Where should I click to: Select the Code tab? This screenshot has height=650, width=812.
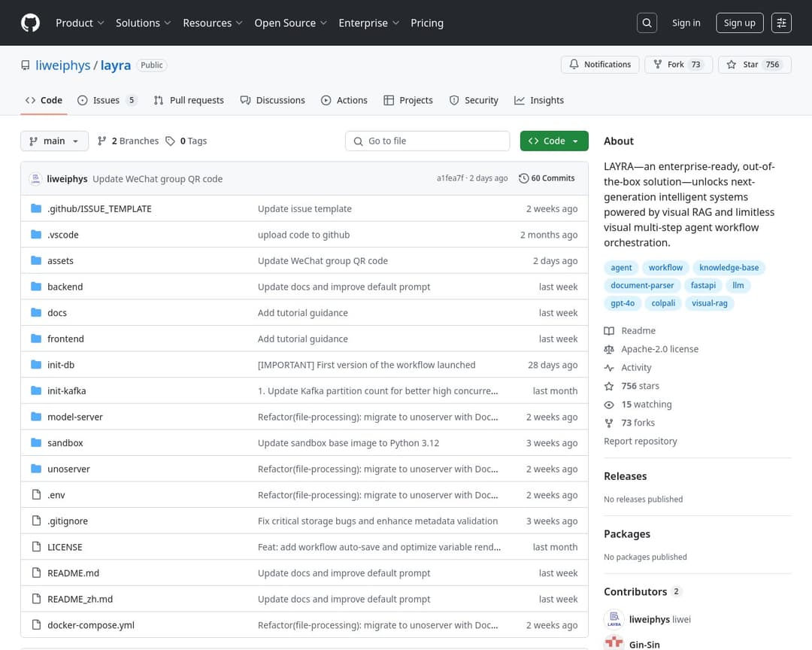pyautogui.click(x=44, y=100)
